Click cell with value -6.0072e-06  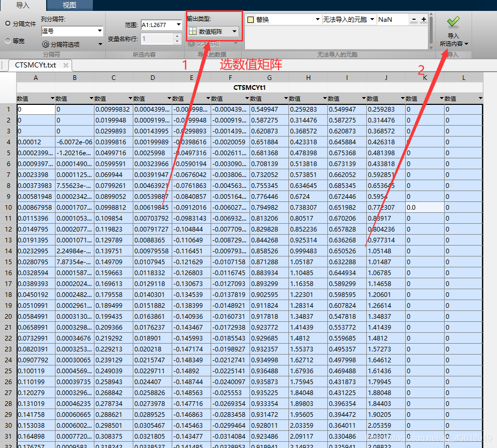(x=75, y=142)
